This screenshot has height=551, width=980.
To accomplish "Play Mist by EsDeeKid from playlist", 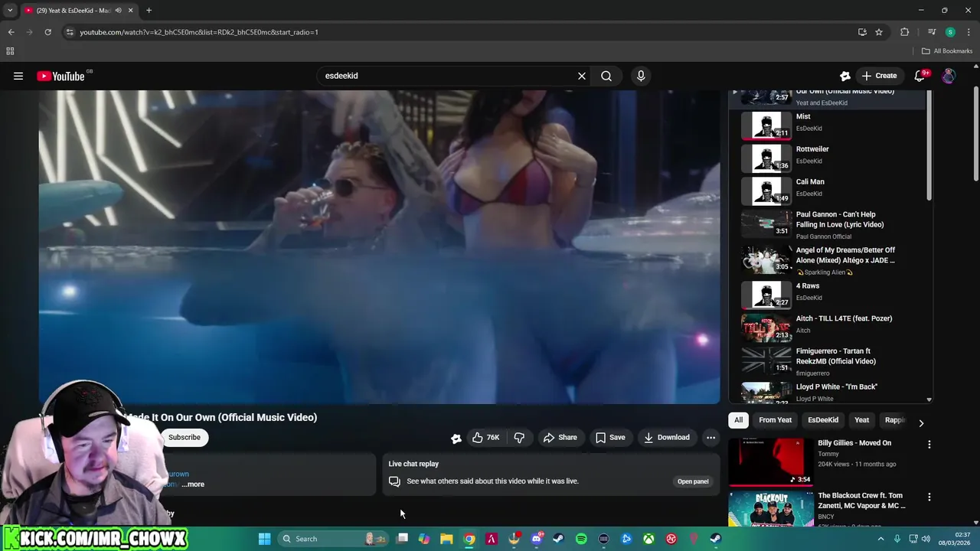I will pos(827,125).
